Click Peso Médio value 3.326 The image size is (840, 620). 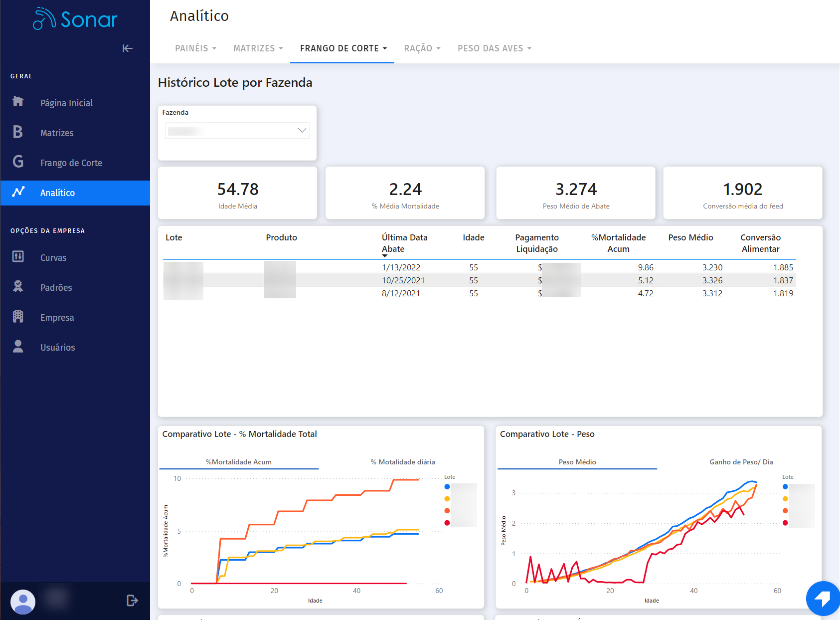coord(712,280)
